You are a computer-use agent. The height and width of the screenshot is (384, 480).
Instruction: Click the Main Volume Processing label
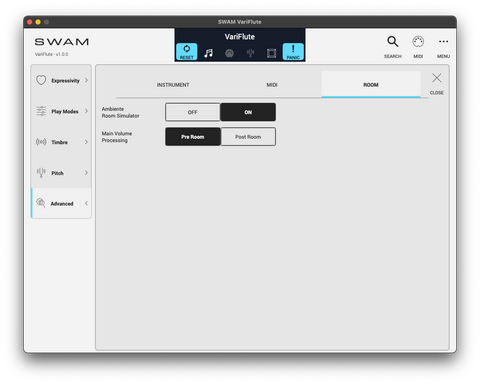pos(117,137)
